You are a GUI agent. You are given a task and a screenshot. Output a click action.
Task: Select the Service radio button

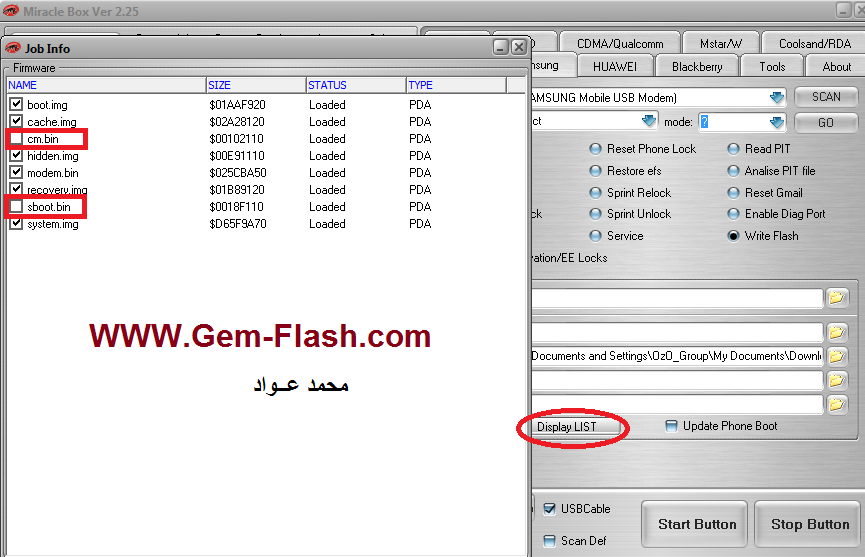pos(595,236)
